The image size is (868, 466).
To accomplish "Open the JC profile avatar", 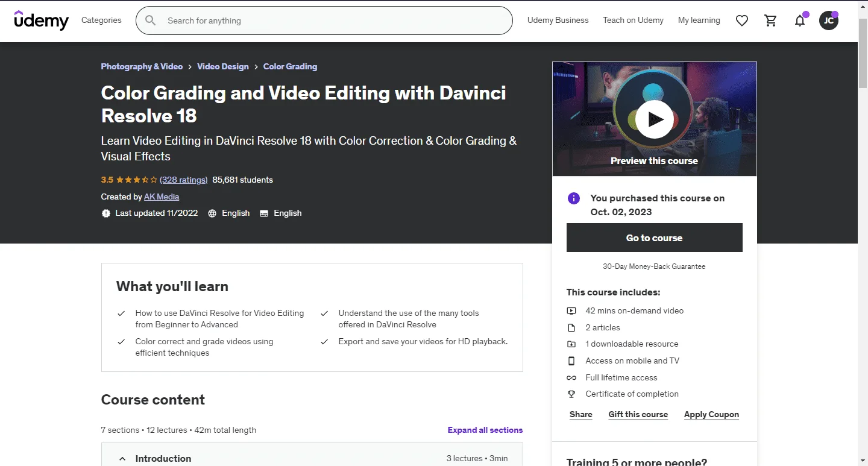I will click(x=829, y=20).
